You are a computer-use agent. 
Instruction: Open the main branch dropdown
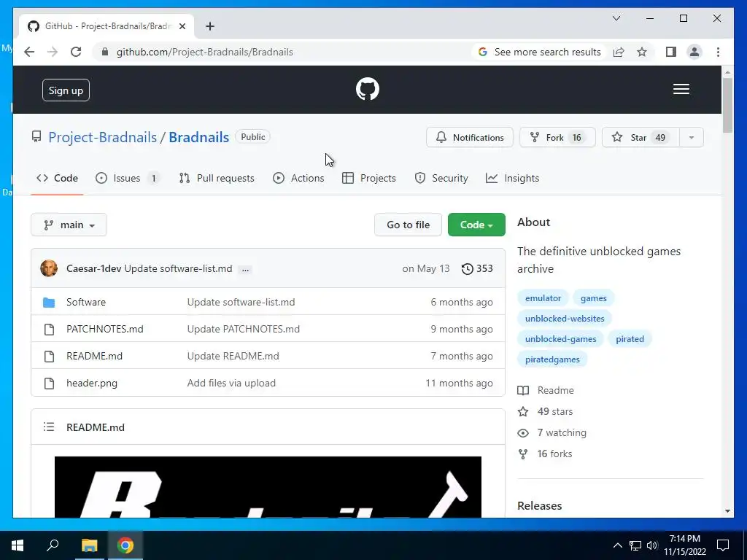69,225
